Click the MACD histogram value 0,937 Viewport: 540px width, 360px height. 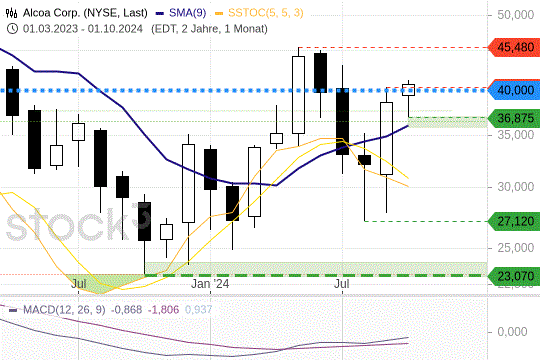198,310
